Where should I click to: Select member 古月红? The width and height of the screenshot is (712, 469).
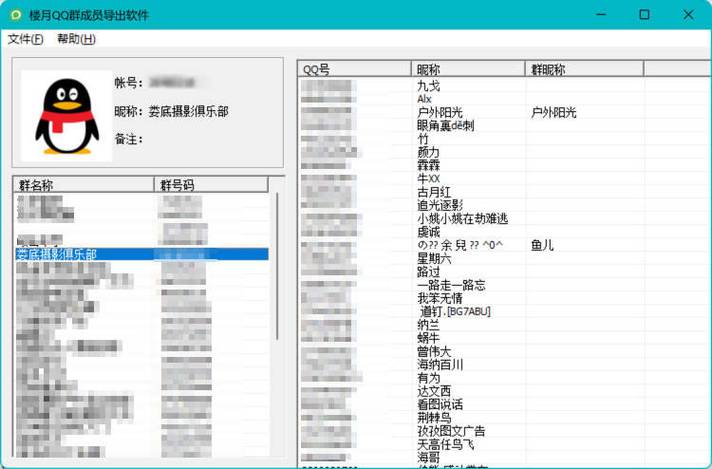click(434, 192)
